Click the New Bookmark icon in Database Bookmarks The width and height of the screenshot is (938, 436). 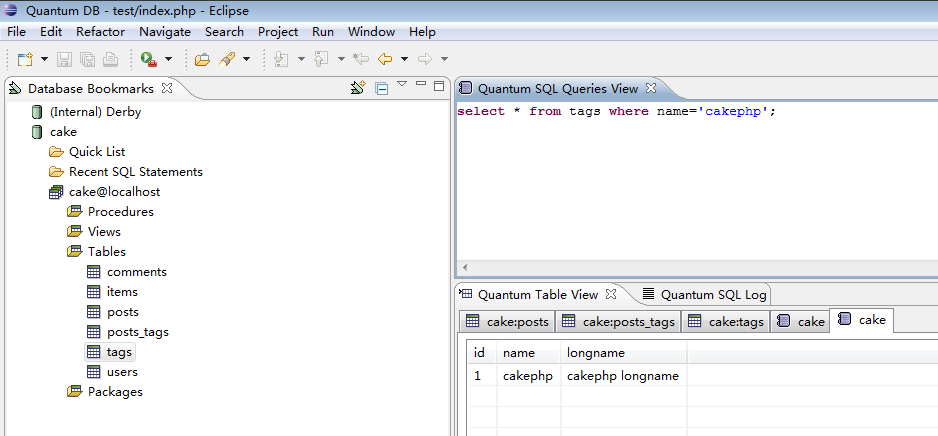point(358,88)
